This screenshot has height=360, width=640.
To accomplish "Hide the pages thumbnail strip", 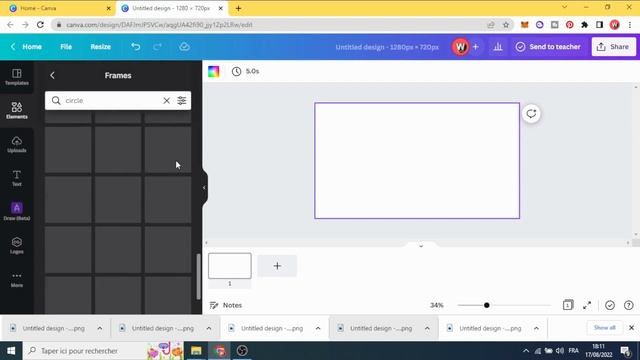I will pyautogui.click(x=421, y=246).
